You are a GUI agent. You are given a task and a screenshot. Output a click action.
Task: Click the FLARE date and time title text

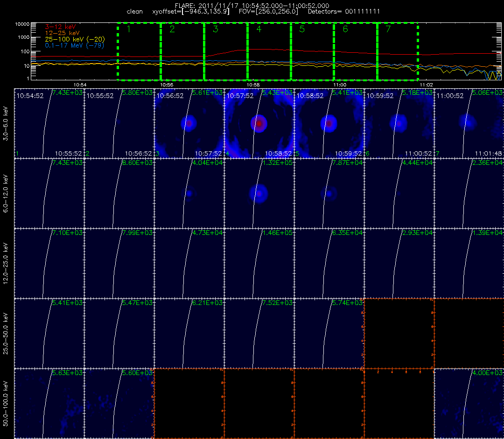(x=252, y=6)
